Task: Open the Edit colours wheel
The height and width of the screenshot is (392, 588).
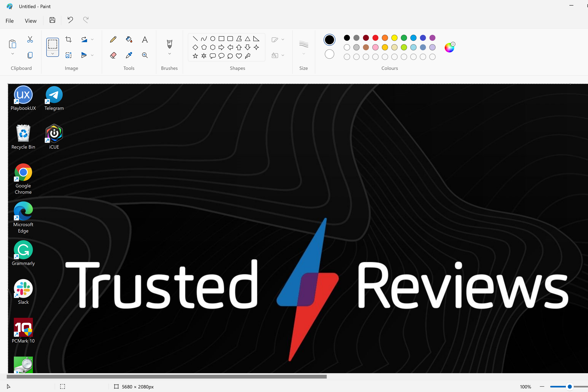Action: pyautogui.click(x=450, y=47)
